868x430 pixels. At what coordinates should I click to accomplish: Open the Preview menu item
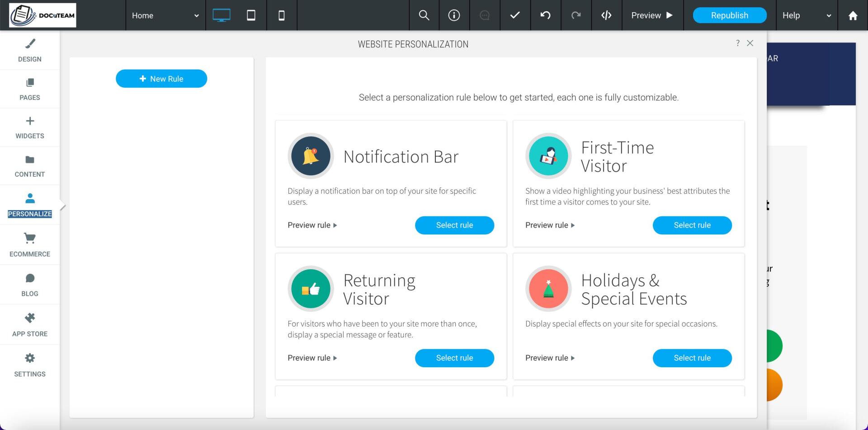point(651,15)
